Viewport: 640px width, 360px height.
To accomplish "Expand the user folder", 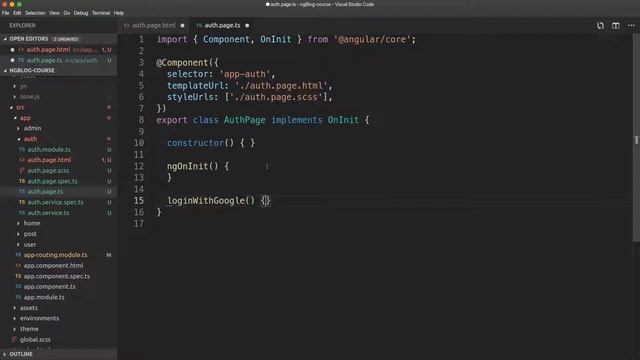I will [58, 244].
